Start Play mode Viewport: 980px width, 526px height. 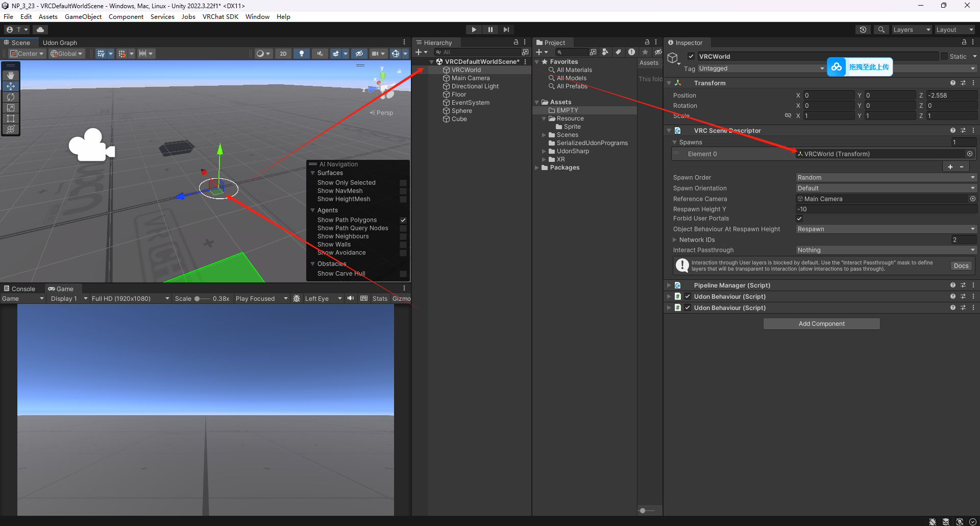(474, 30)
